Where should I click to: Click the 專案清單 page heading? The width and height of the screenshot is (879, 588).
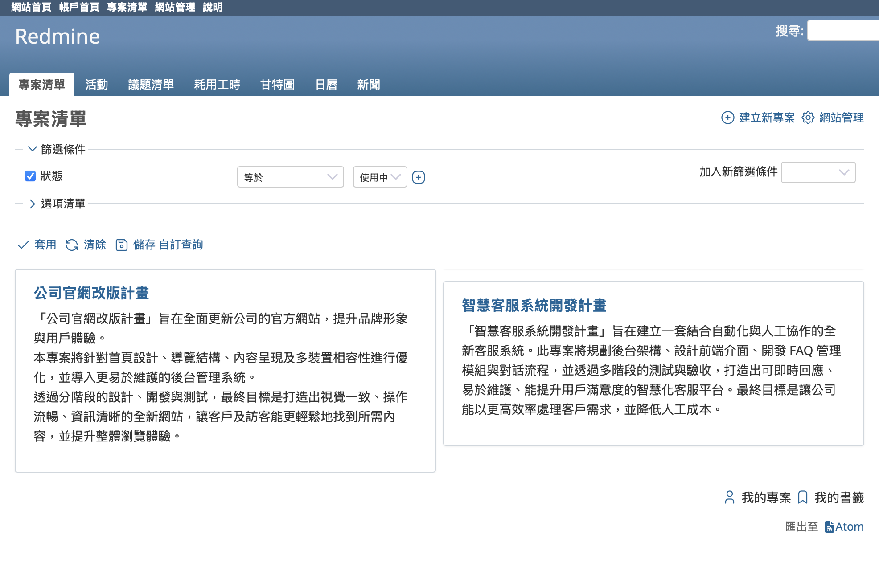(x=51, y=119)
